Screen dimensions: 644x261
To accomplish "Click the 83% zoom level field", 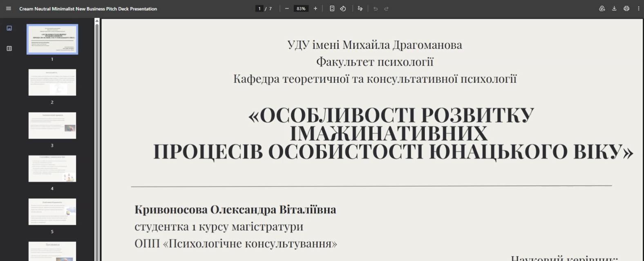I will point(301,9).
